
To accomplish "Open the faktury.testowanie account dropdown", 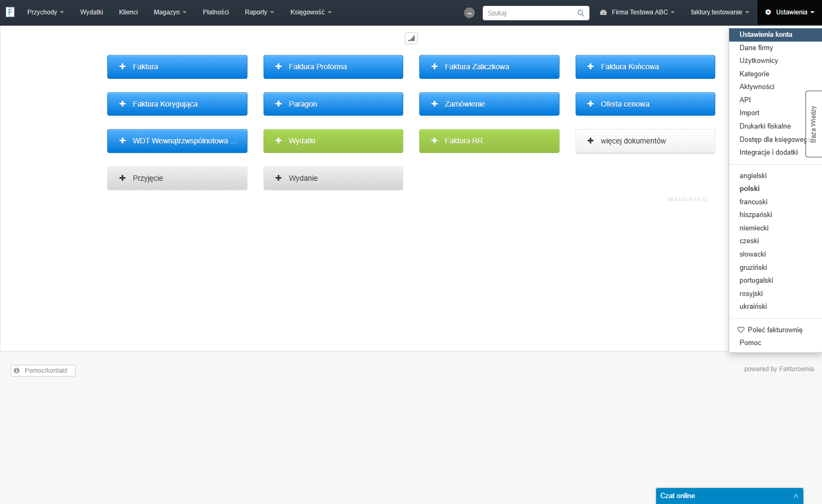I will (720, 12).
